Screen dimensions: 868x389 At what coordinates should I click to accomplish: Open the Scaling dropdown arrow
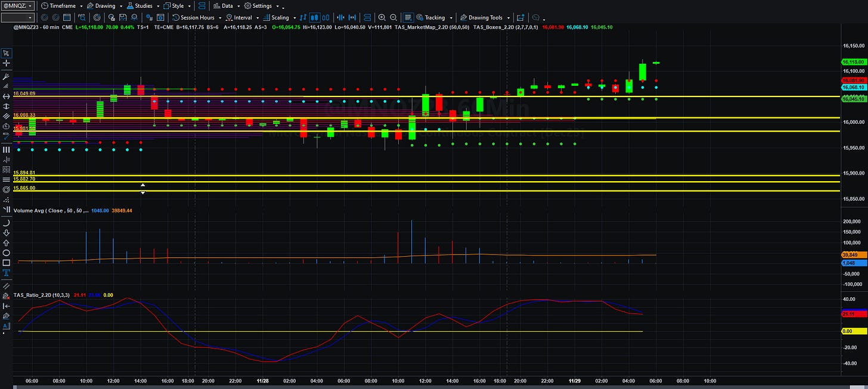[x=294, y=18]
